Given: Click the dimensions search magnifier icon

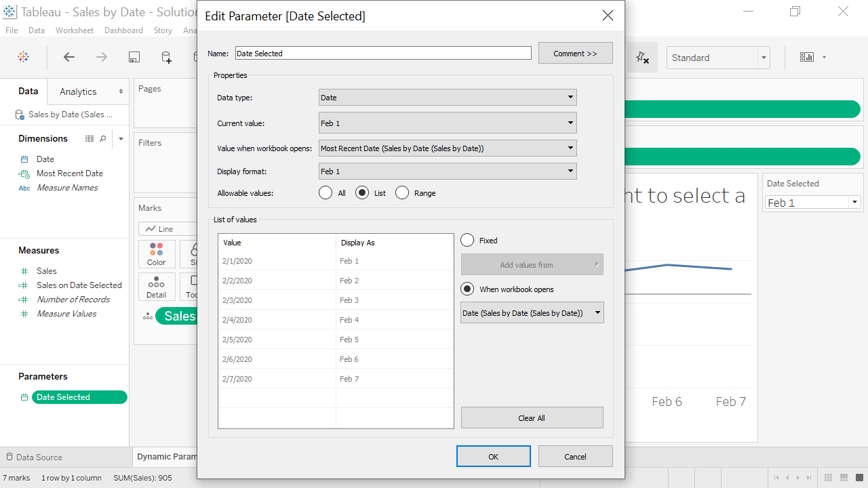Looking at the screenshot, I should click(x=103, y=138).
